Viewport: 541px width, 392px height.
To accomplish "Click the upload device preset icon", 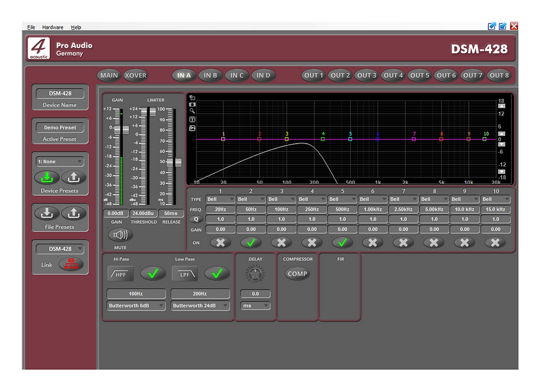I will [x=73, y=178].
